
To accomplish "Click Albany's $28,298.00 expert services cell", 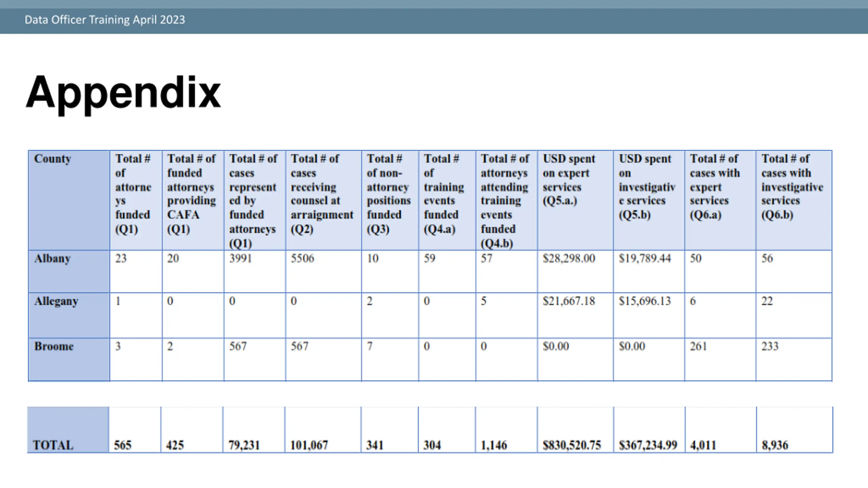I will [x=569, y=259].
